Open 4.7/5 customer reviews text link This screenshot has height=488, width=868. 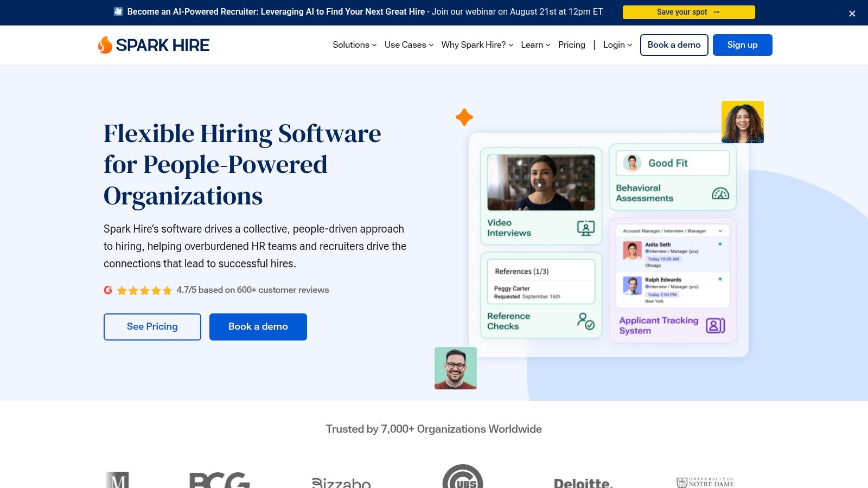pos(253,290)
